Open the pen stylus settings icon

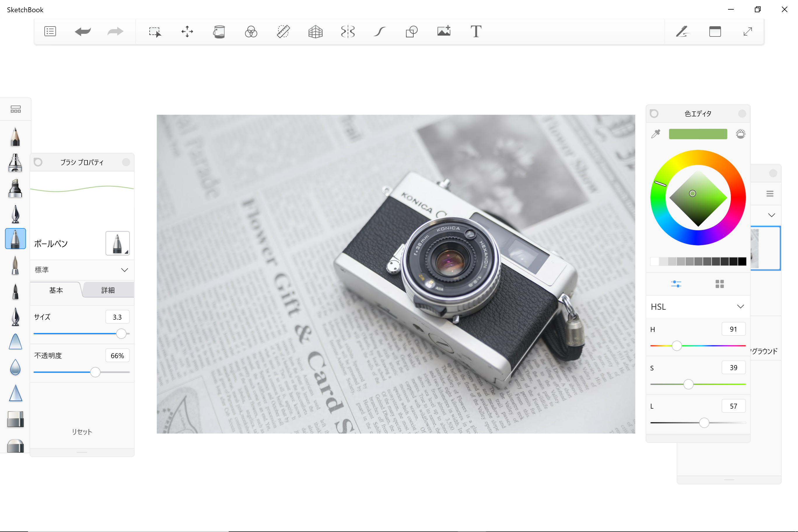point(682,32)
